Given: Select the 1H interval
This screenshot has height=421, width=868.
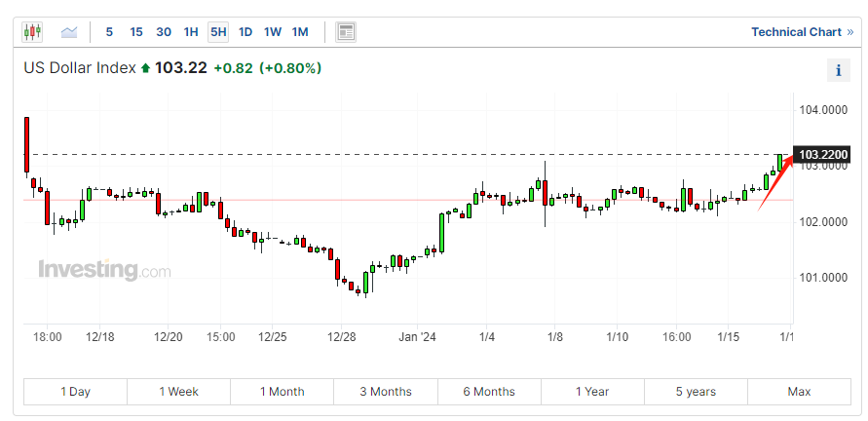Looking at the screenshot, I should point(190,32).
